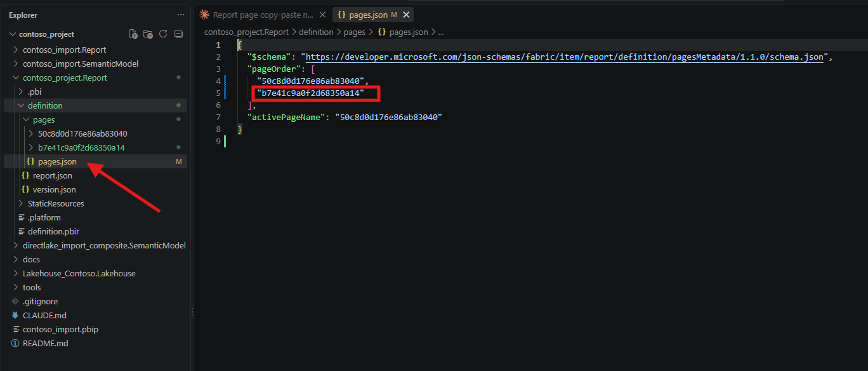Click "b7e41c9a0f2d68350a14" string on editor line 5
This screenshot has height=371, width=868.
point(311,93)
